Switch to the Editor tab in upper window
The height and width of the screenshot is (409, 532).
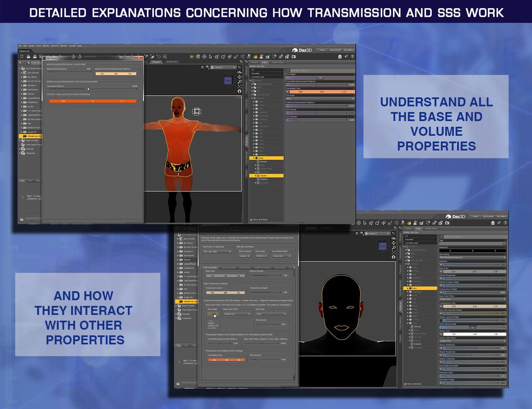pyautogui.click(x=265, y=62)
